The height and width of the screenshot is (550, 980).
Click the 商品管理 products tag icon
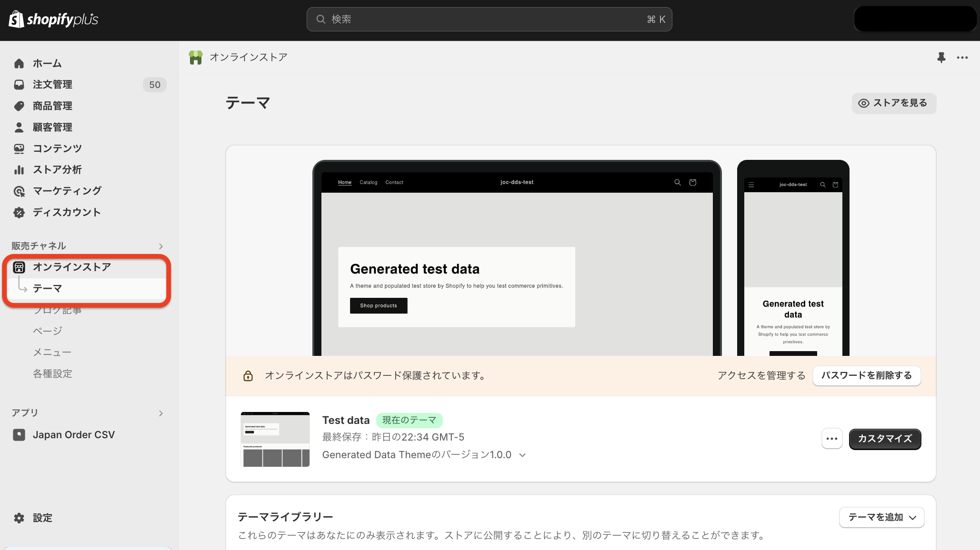click(19, 106)
